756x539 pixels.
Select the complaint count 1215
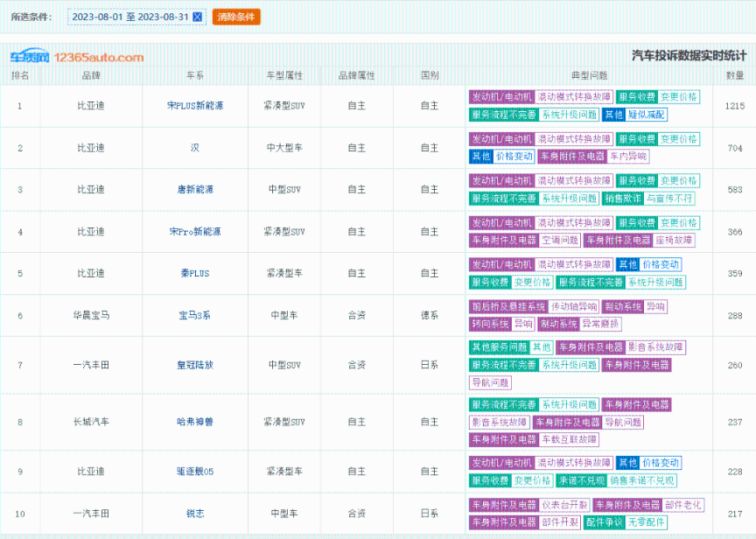pos(735,106)
